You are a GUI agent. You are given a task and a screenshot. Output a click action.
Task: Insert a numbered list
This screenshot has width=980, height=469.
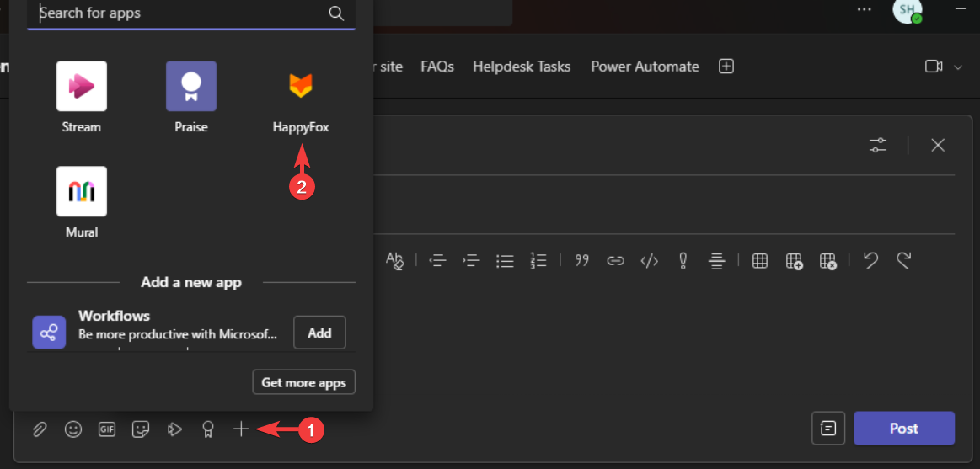coord(538,260)
